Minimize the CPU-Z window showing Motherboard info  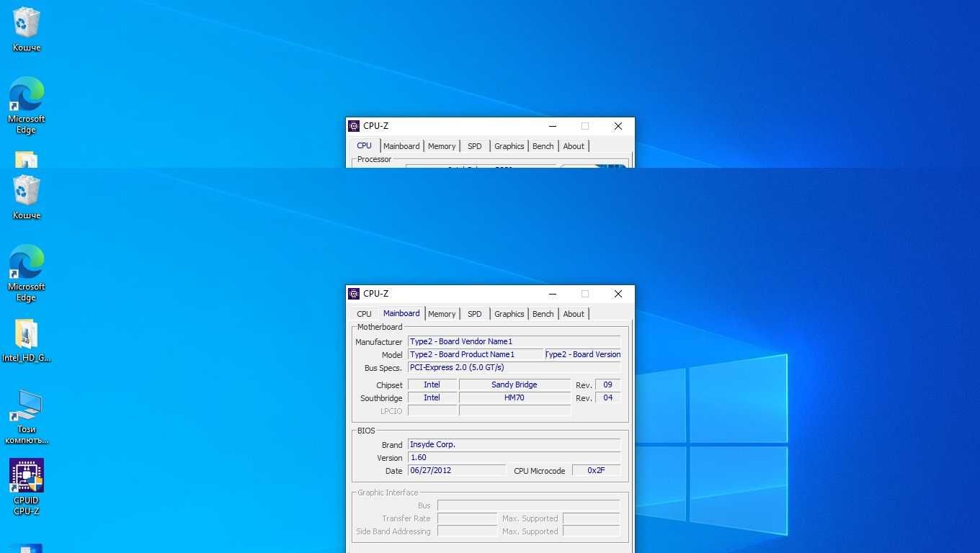click(552, 294)
